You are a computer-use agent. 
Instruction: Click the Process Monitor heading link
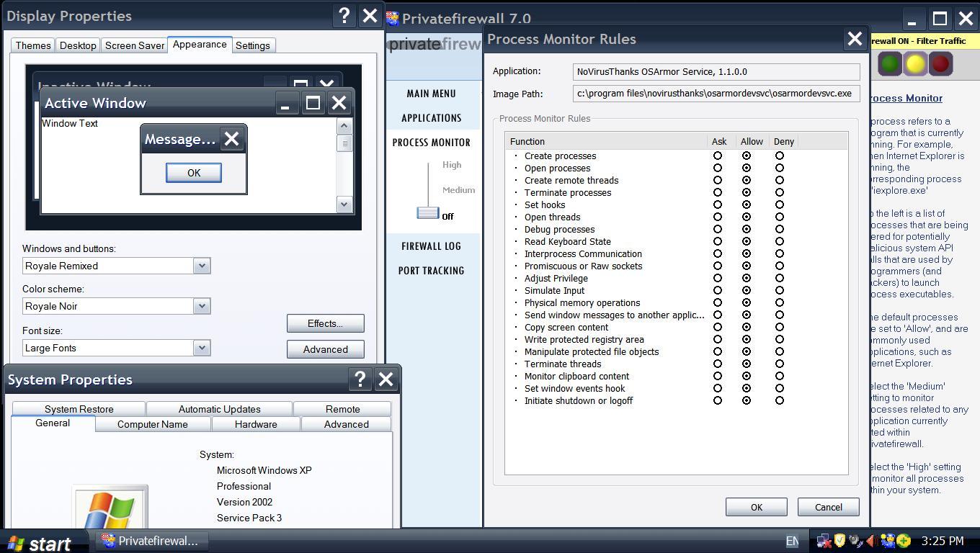tap(906, 98)
